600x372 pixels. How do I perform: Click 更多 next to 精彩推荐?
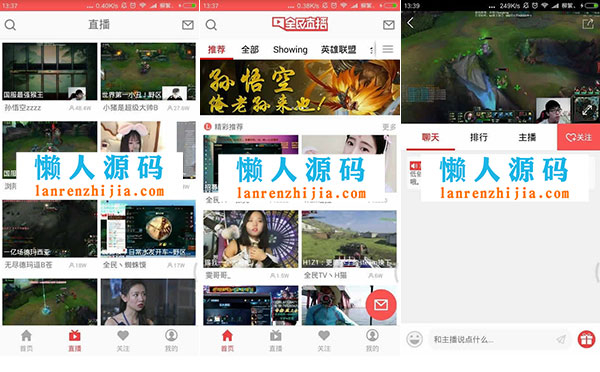(x=389, y=127)
